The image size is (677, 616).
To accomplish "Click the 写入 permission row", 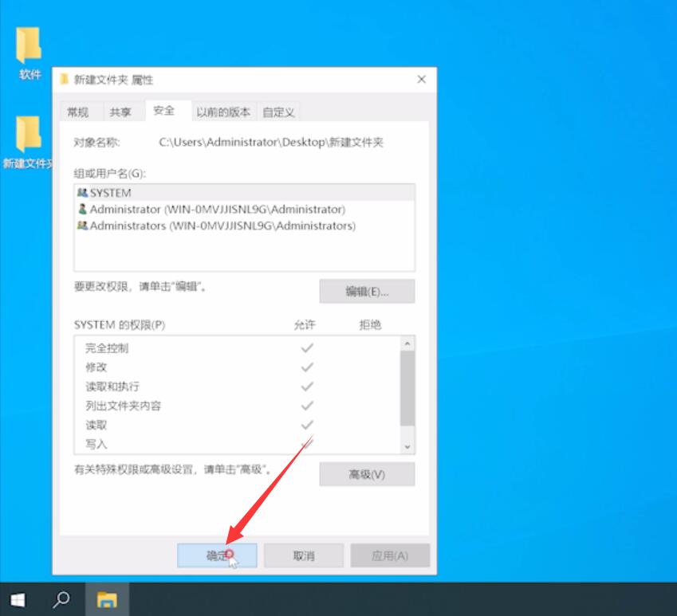I will [x=238, y=444].
